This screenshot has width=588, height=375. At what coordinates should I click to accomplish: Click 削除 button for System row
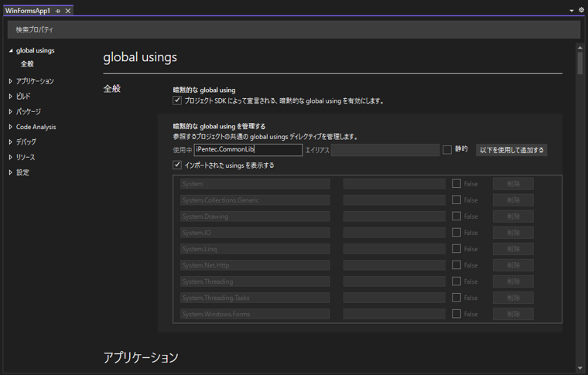(x=513, y=184)
